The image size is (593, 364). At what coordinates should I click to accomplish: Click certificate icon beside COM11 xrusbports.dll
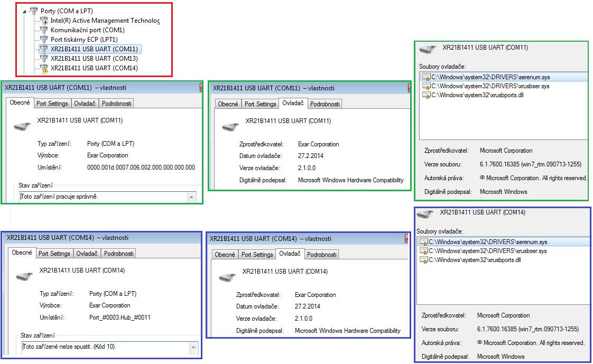tap(426, 95)
